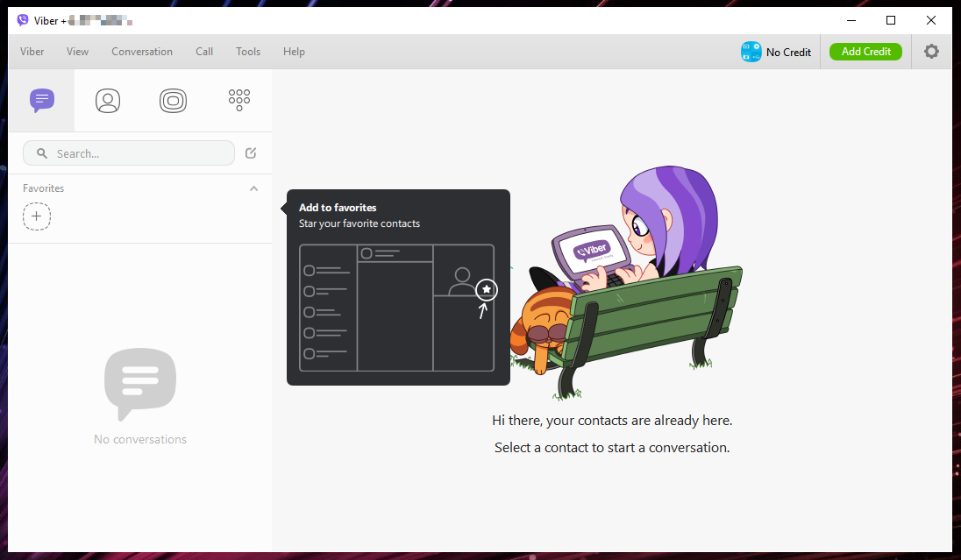Click 'Hi there, your contacts are already here' text
Image resolution: width=961 pixels, height=560 pixels.
(612, 421)
